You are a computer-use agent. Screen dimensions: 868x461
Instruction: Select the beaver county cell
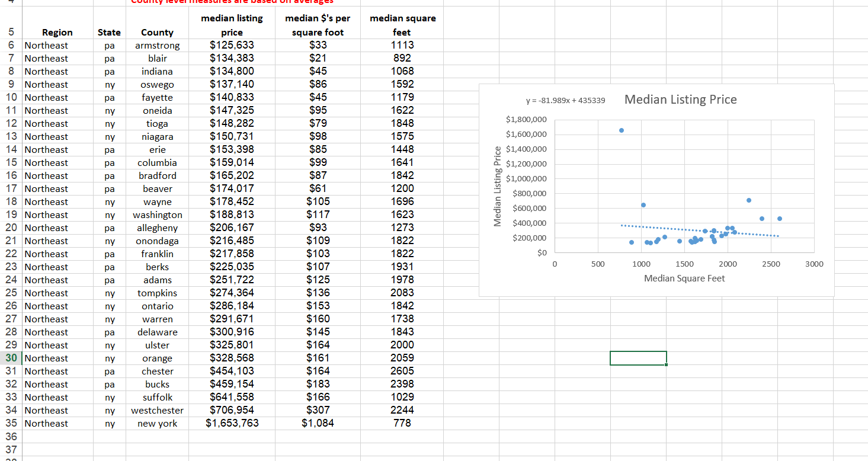(157, 189)
